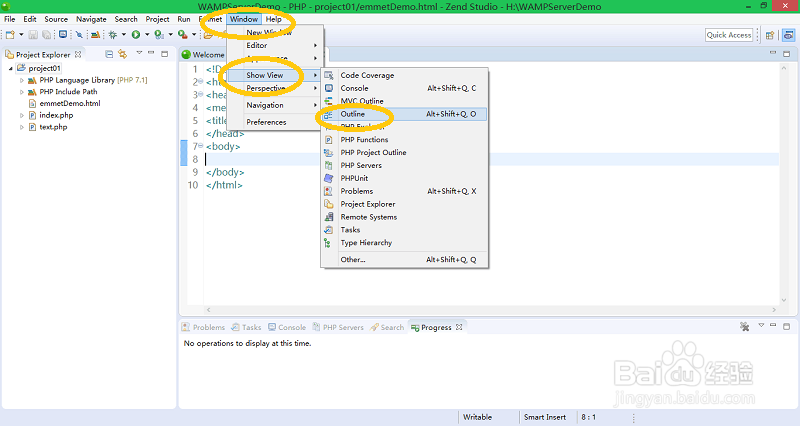Click the blue monitor terminal toolbar icon
800x426 pixels.
pyautogui.click(x=63, y=35)
